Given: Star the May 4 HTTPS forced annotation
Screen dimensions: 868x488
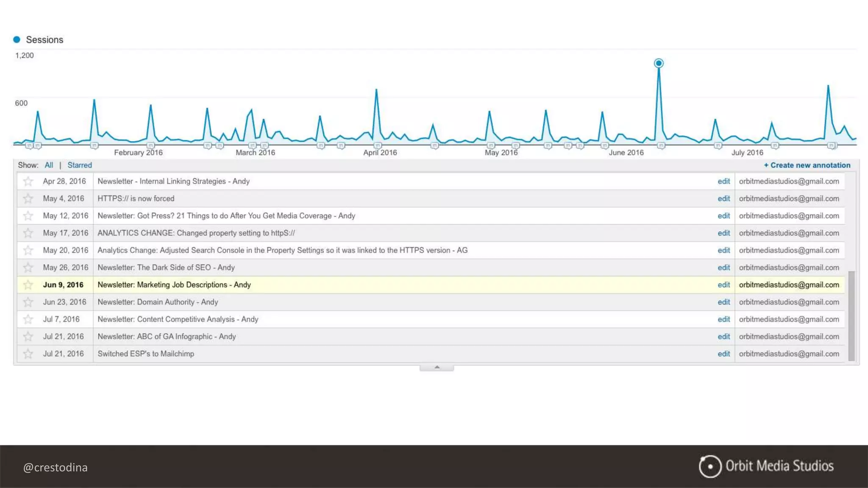Looking at the screenshot, I should [x=28, y=199].
